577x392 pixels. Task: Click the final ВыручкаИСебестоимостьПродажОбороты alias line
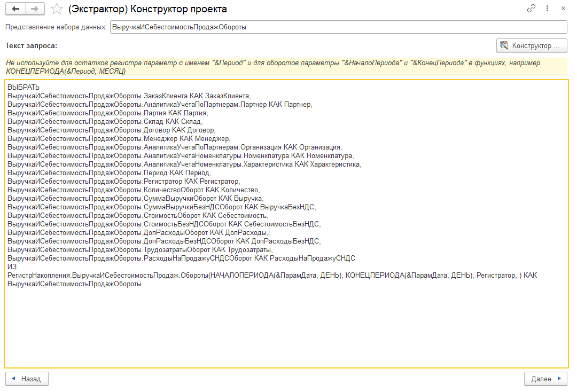point(74,284)
